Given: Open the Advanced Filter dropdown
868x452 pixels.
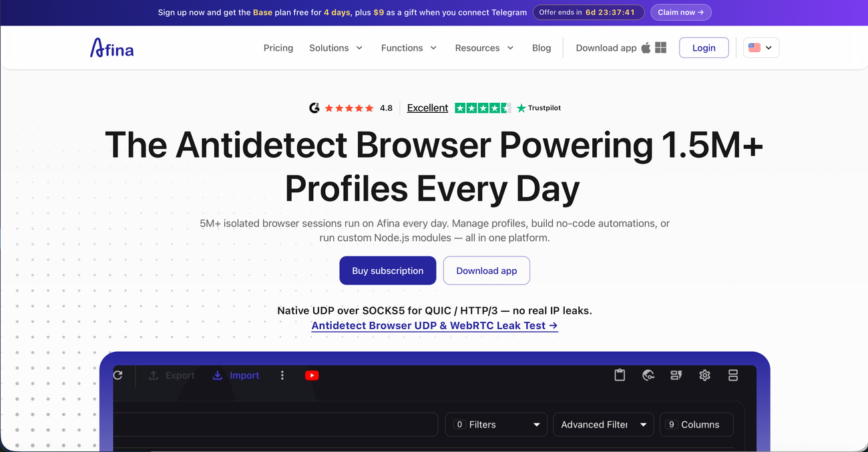Looking at the screenshot, I should (x=604, y=425).
